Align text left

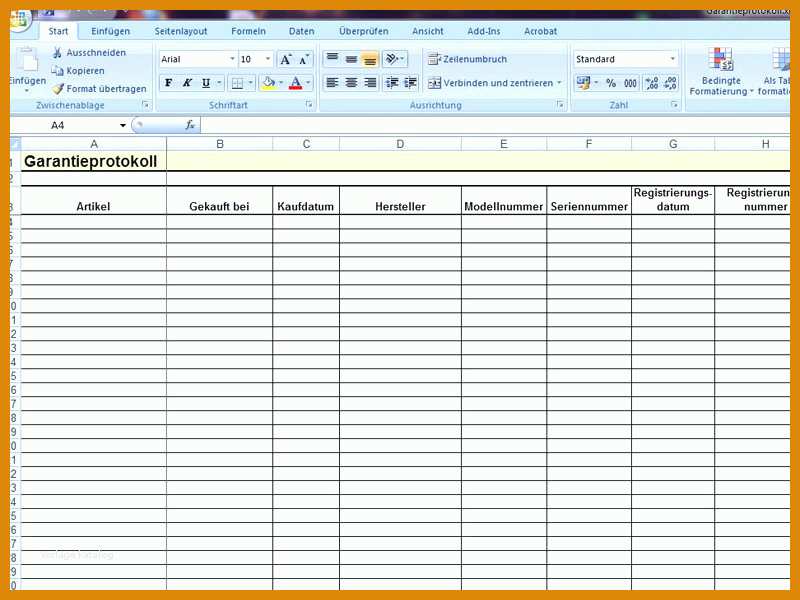(x=332, y=83)
